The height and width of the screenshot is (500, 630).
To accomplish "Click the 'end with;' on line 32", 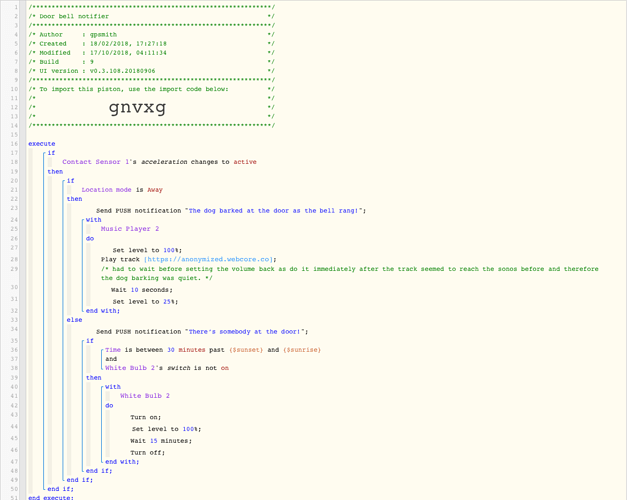I will (x=102, y=311).
